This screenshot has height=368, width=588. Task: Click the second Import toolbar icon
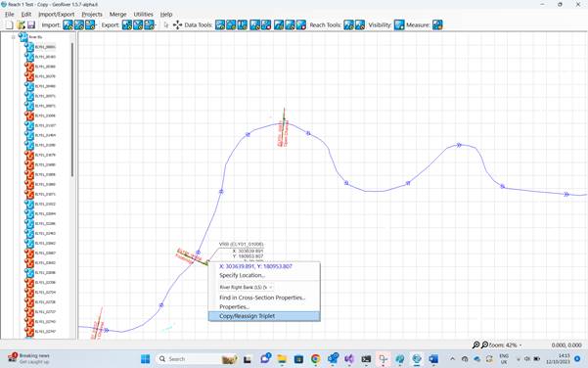click(79, 25)
